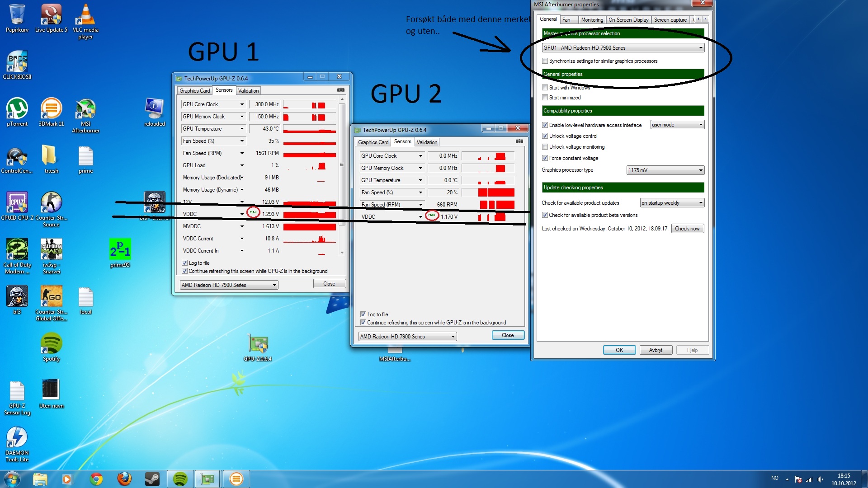Open the user mode dropdown
Viewport: 868px width, 488px height.
tap(677, 125)
